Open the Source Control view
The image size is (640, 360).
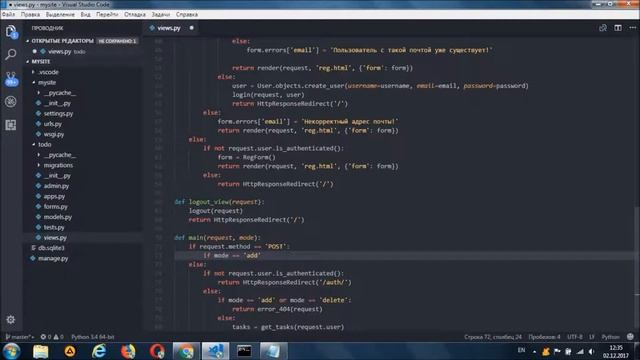point(11,78)
